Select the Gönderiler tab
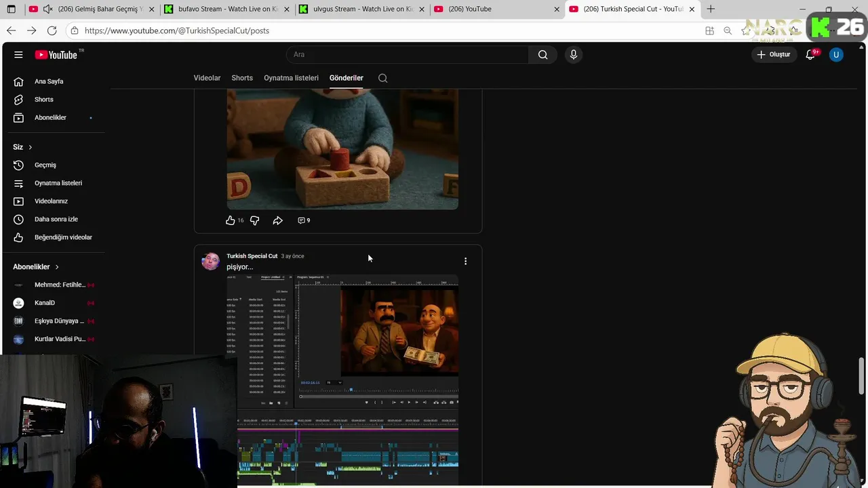 tap(347, 78)
